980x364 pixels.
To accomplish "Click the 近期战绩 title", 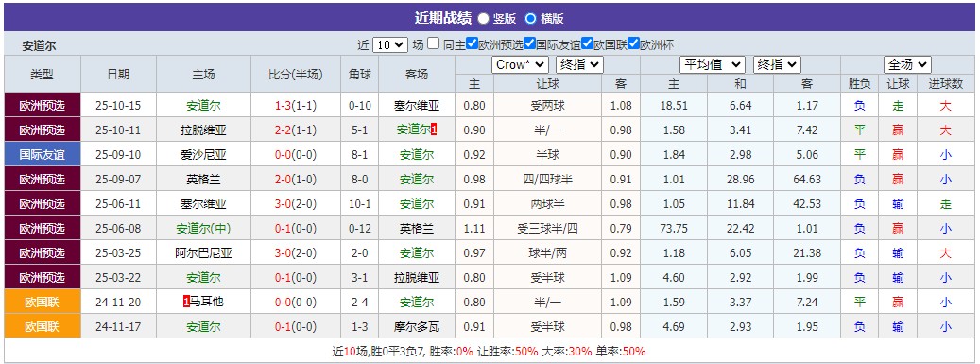I will point(442,18).
